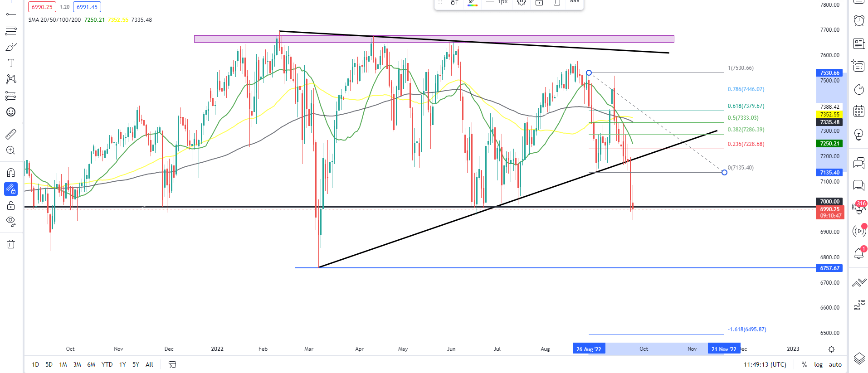Set the time range to 1D

click(35, 364)
